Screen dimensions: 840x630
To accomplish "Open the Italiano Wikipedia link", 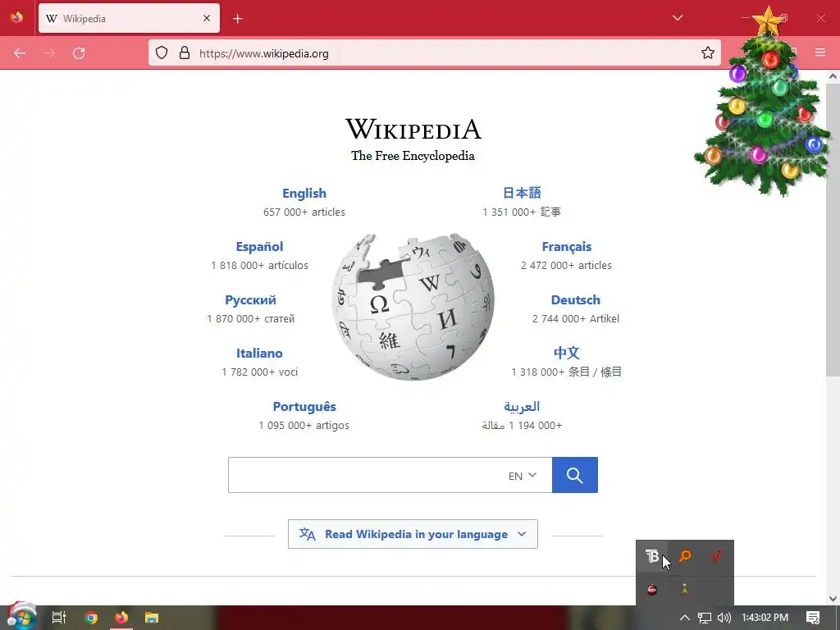I will coord(259,354).
